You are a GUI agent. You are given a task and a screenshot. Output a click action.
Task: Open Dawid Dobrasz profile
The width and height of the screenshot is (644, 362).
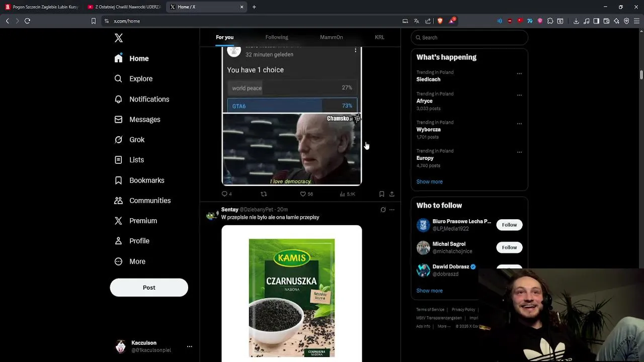click(451, 266)
